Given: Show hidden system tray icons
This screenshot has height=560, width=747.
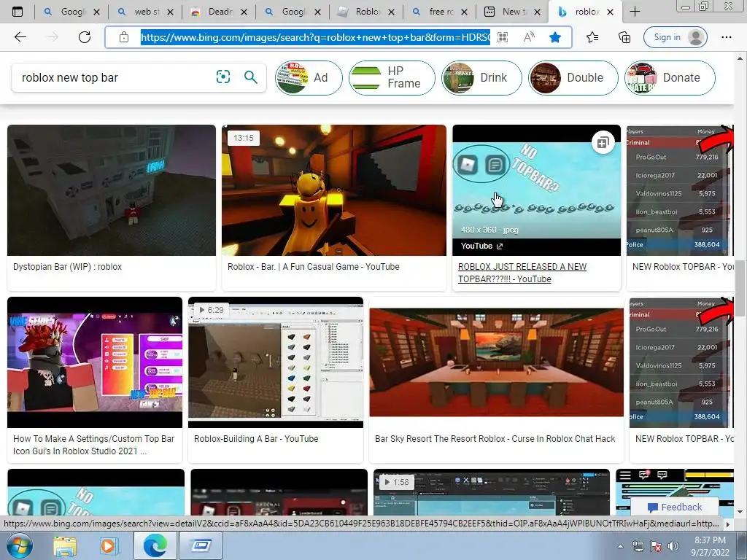Looking at the screenshot, I should 620,546.
